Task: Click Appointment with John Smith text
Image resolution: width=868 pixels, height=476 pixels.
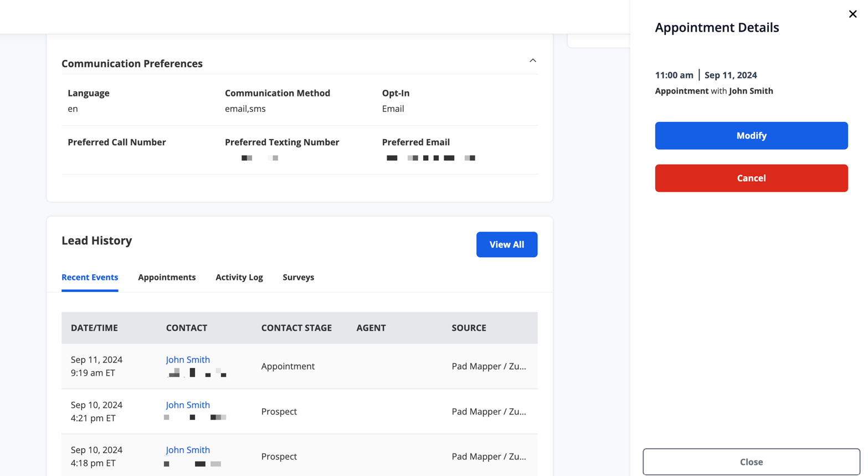Action: point(714,91)
